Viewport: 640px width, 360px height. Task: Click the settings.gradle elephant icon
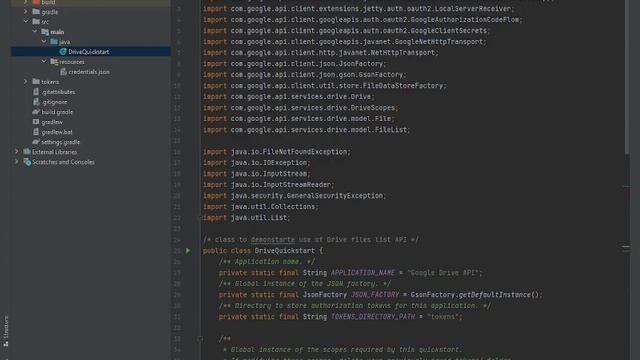click(36, 142)
